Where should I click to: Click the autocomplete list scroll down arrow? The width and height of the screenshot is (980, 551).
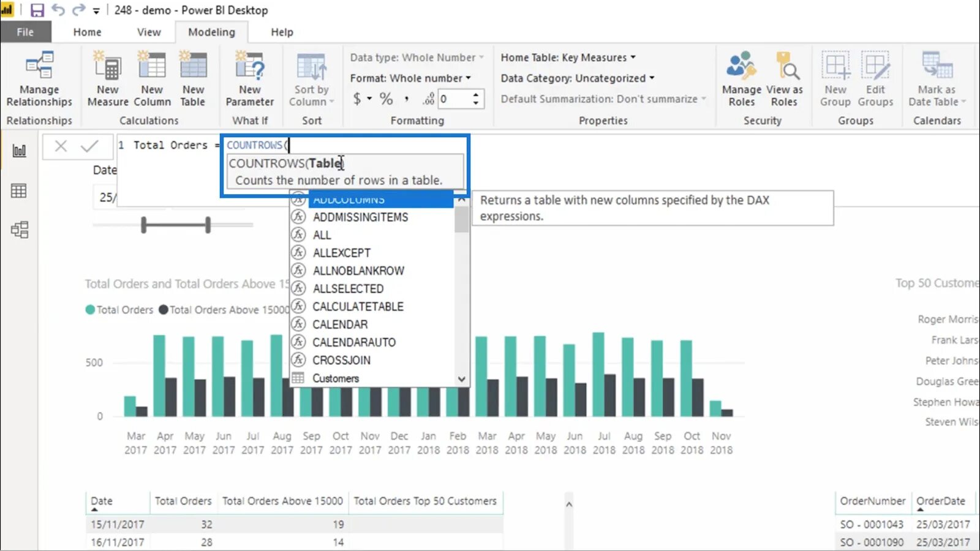click(x=462, y=380)
